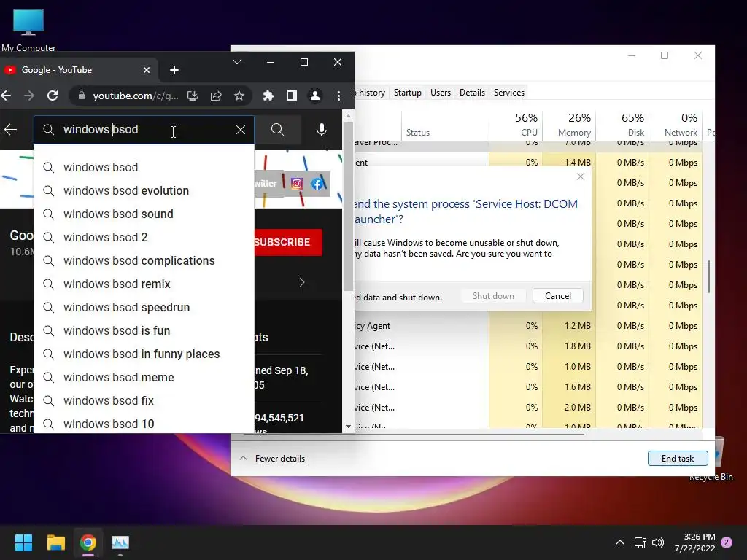Image resolution: width=747 pixels, height=560 pixels.
Task: Open the channel's Facebook link icon
Action: (317, 183)
